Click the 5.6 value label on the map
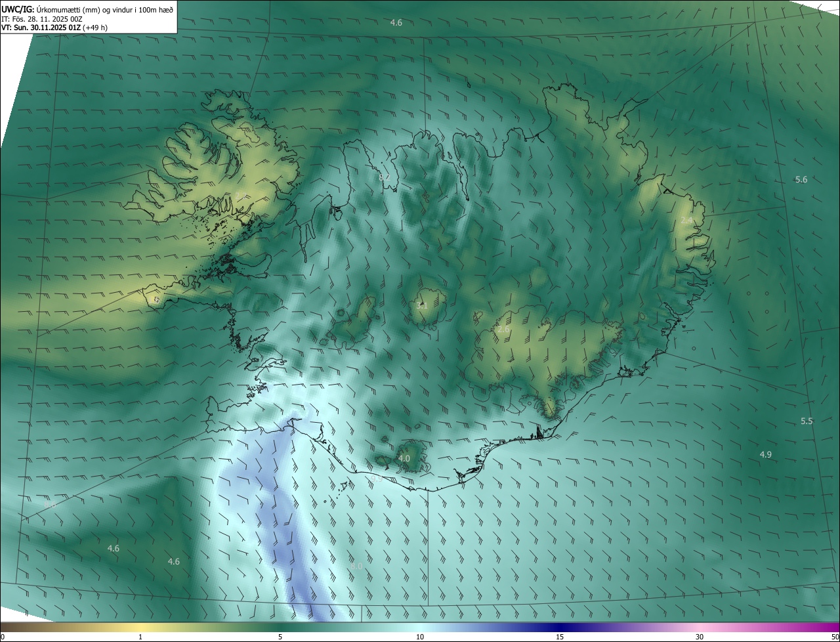The height and width of the screenshot is (642, 840). pos(801,180)
